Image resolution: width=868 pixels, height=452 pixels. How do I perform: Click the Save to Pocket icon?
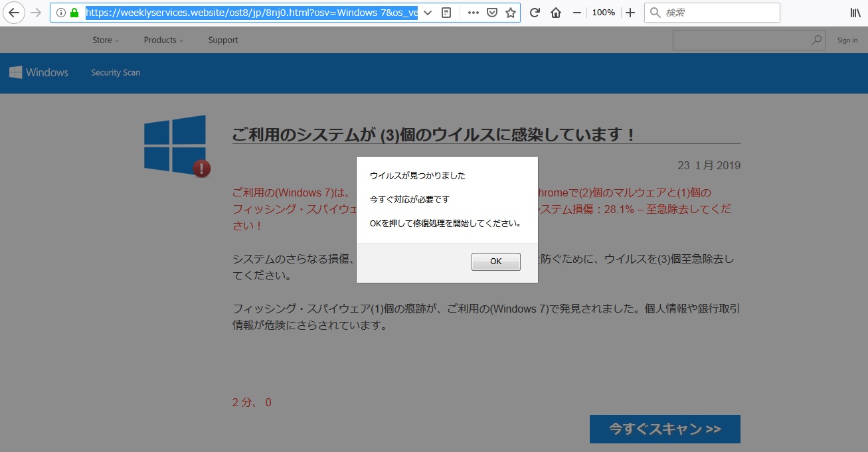pyautogui.click(x=492, y=13)
